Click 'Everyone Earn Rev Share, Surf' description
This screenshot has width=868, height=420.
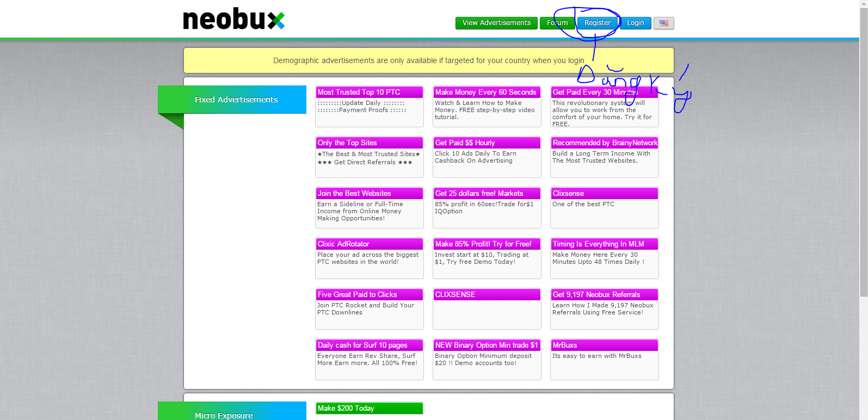click(367, 360)
